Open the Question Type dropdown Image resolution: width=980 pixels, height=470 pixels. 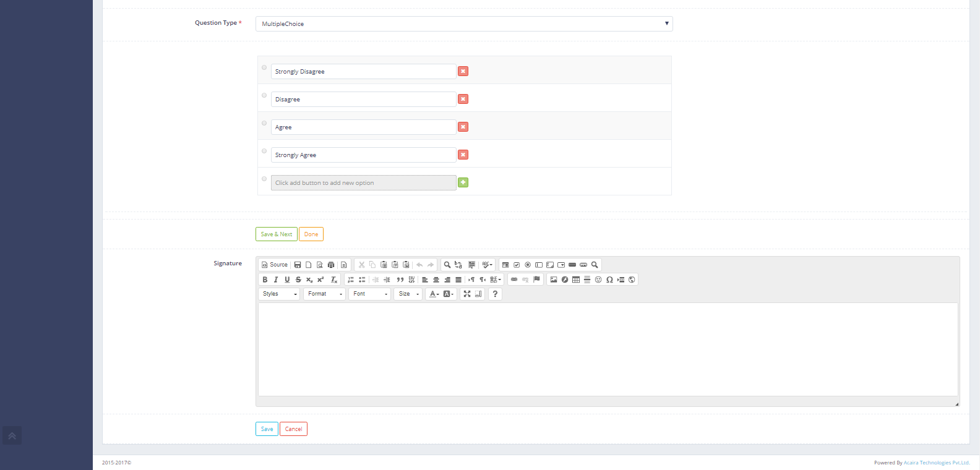tap(463, 23)
